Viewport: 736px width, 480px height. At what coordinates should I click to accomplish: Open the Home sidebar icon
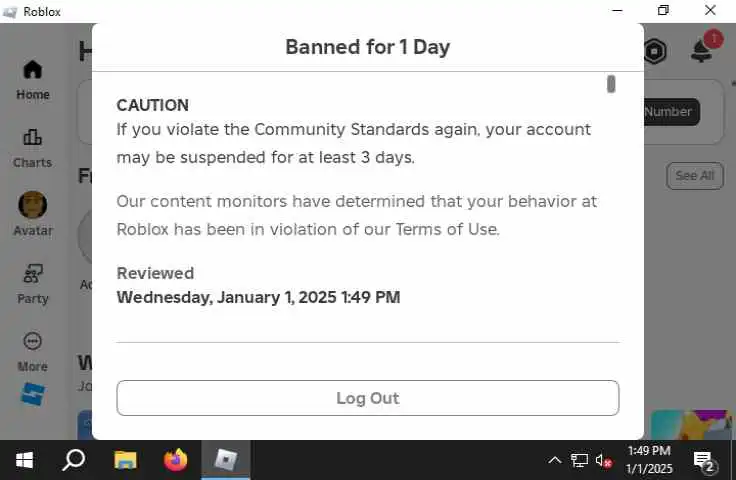pyautogui.click(x=32, y=79)
